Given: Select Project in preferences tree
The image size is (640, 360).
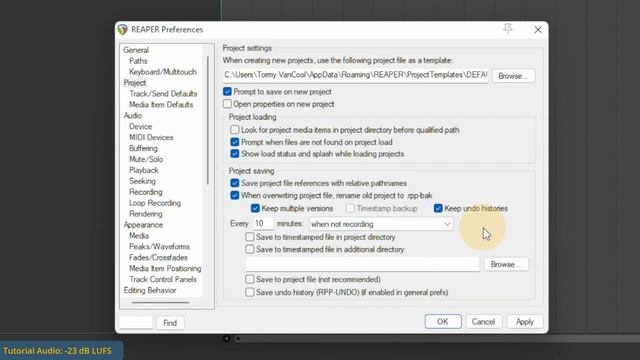Looking at the screenshot, I should (x=135, y=83).
